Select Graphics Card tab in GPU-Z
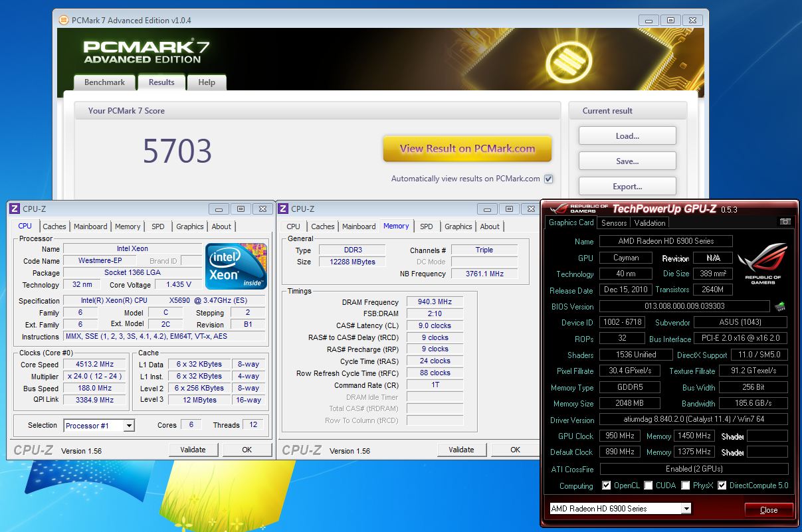Screen dimensions: 802x532 (x=571, y=222)
